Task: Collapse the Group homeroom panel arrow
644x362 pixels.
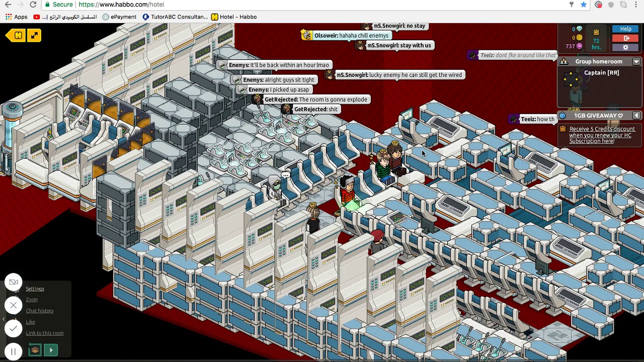Action: 636,61
